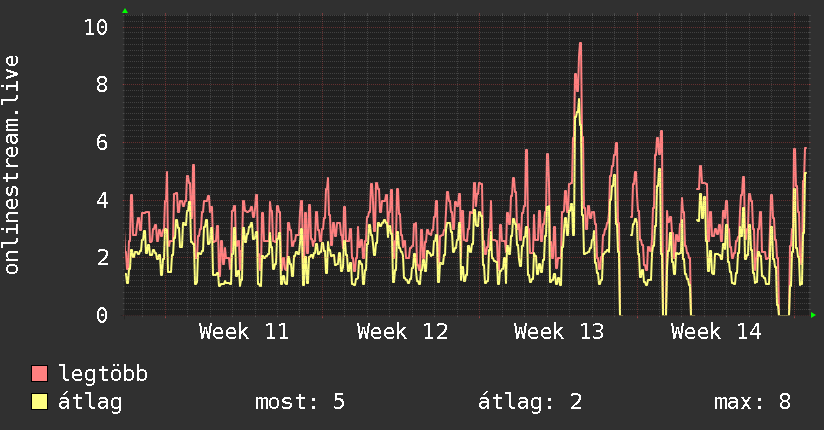Click the y-axis label 8

coord(102,84)
